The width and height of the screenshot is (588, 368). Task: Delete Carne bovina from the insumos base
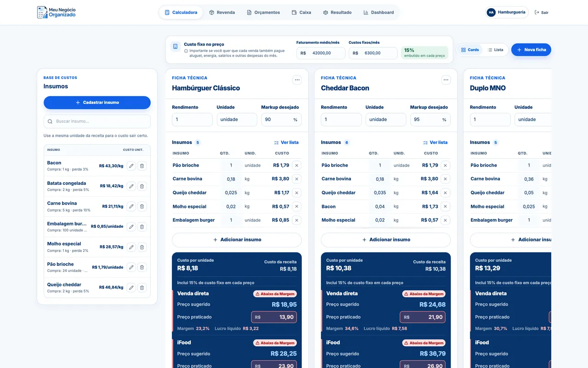(x=142, y=206)
